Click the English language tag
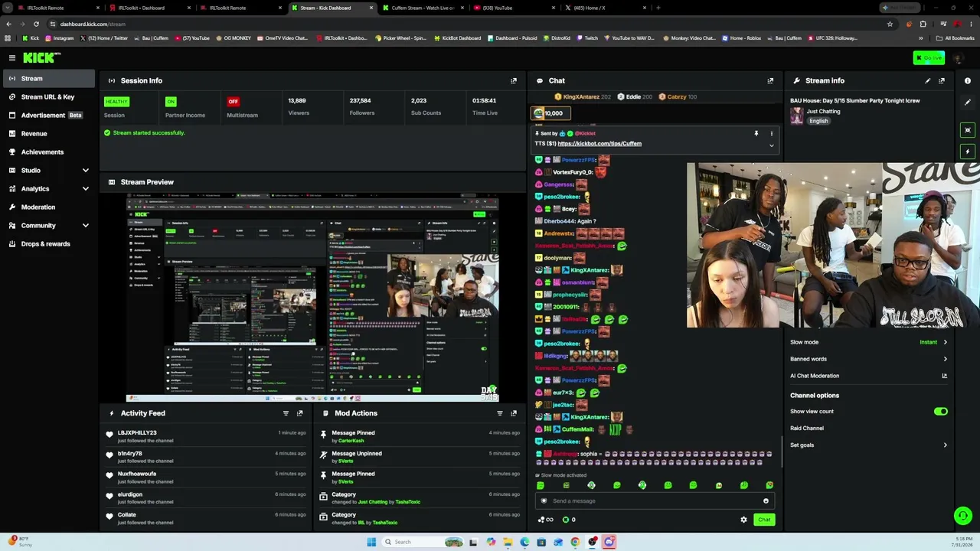This screenshot has width=980, height=551. (x=818, y=121)
